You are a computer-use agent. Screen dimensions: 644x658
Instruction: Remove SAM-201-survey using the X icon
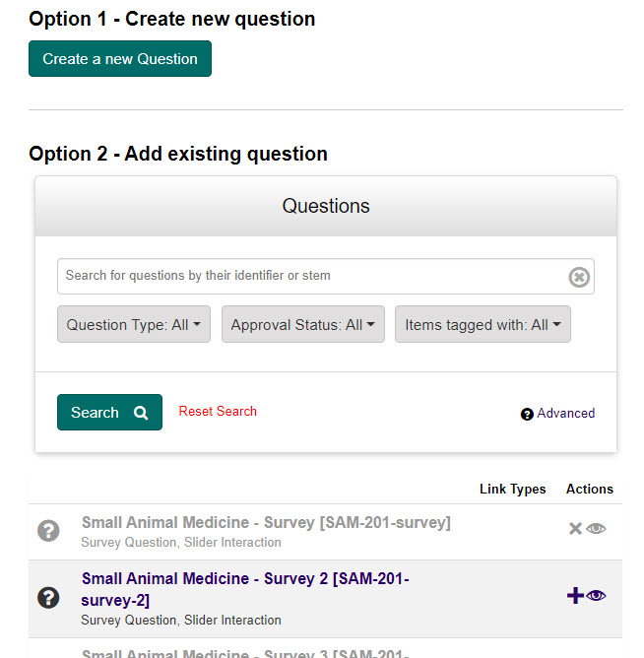point(576,529)
